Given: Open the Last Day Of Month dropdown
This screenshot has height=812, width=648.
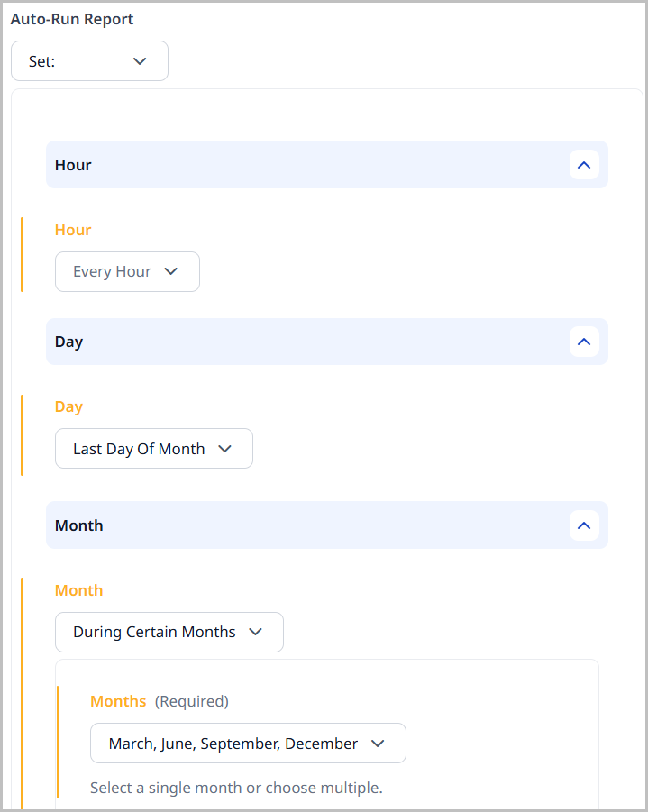Looking at the screenshot, I should coord(153,448).
